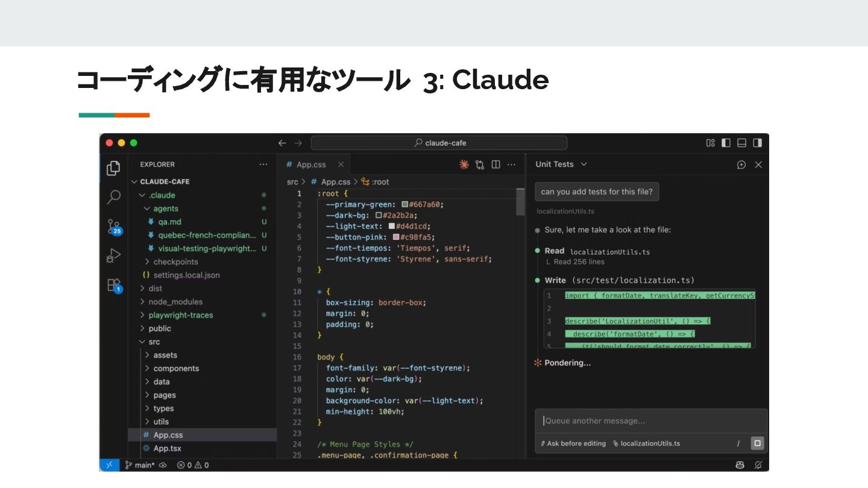The image size is (868, 488).
Task: Click the Read localizationUtils.ts step
Action: (x=597, y=251)
